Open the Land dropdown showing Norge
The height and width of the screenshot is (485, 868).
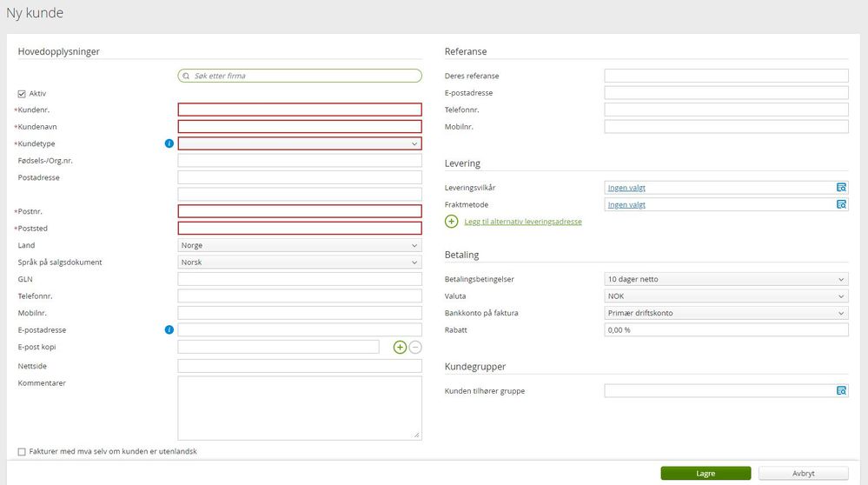(x=300, y=245)
